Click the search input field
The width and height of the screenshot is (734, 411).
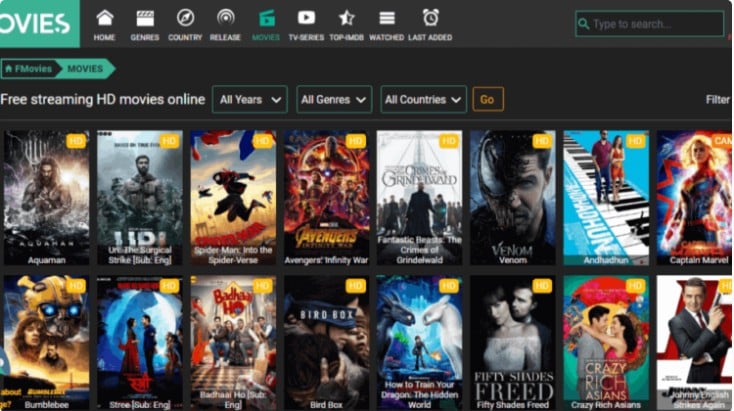pos(649,23)
